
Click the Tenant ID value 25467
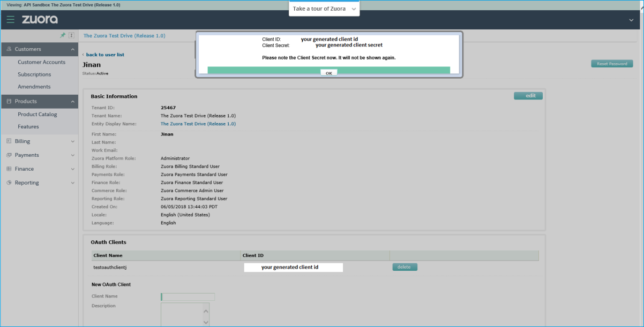tap(168, 108)
